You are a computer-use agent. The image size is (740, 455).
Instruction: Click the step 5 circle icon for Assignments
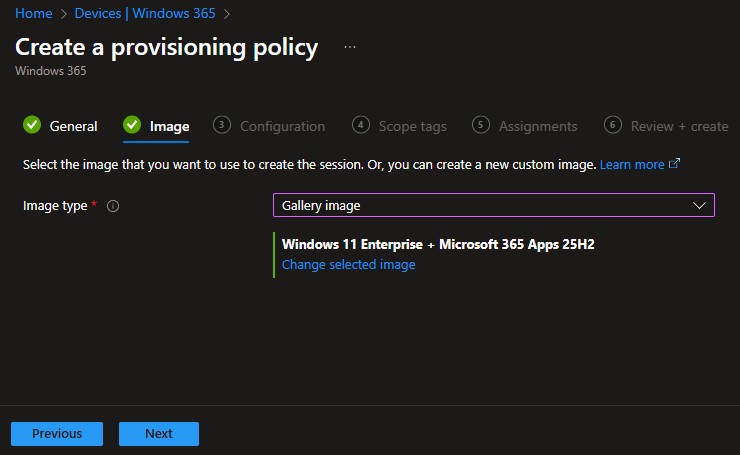[x=481, y=125]
